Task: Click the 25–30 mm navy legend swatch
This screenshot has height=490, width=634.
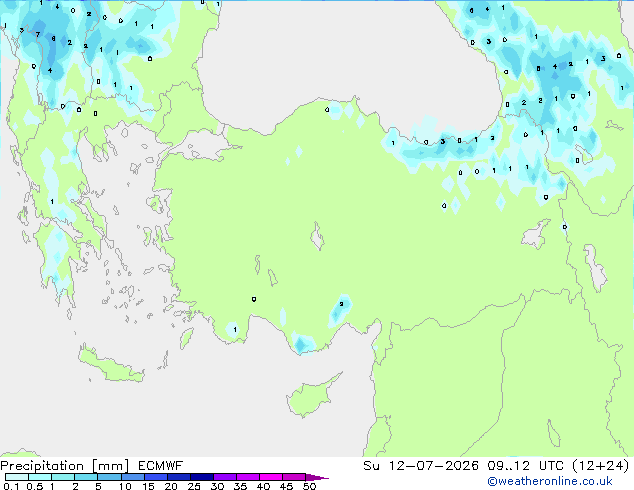Action: tap(201, 477)
